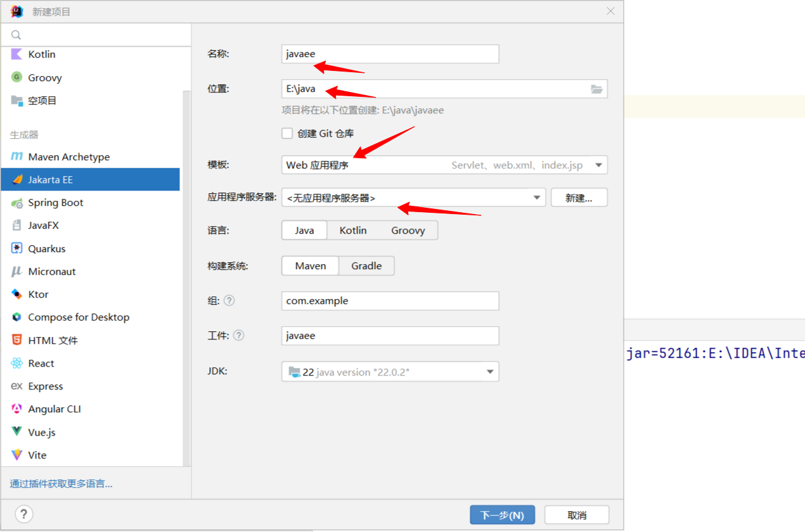Select the 空项目 entry

91,100
